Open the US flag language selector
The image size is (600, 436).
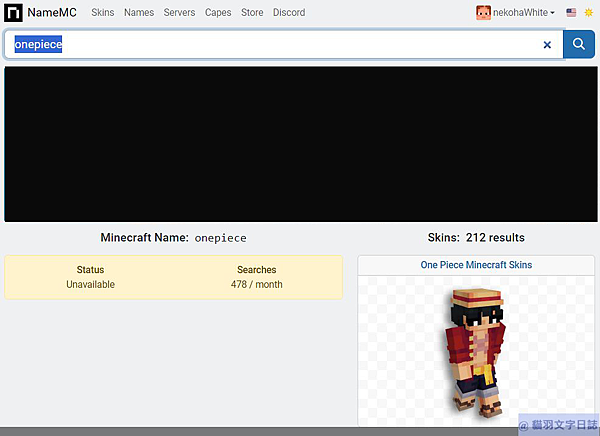click(571, 13)
